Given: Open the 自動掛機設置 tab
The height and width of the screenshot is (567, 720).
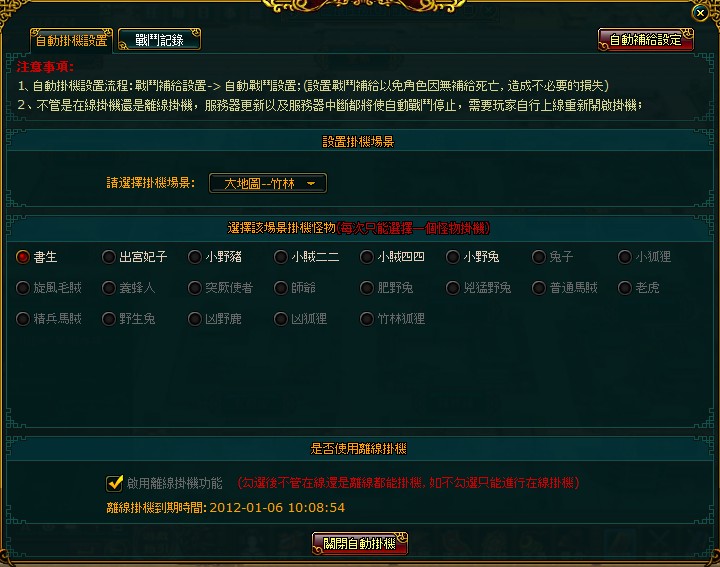Looking at the screenshot, I should click(x=71, y=40).
